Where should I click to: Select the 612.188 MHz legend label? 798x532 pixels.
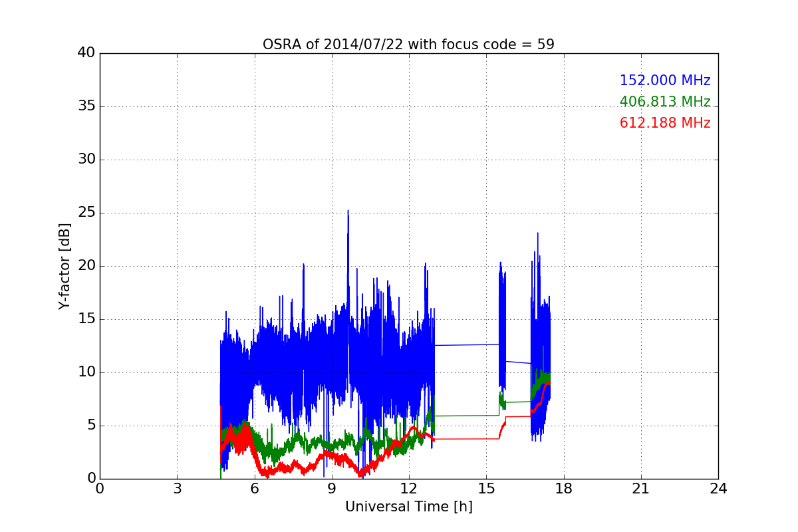tap(665, 123)
